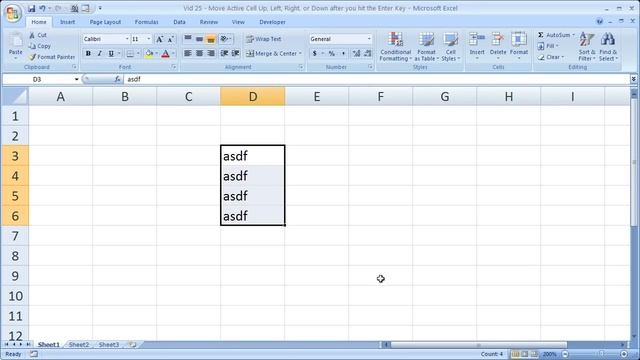Switch to Formulas tab
The width and height of the screenshot is (640, 360).
pyautogui.click(x=147, y=22)
